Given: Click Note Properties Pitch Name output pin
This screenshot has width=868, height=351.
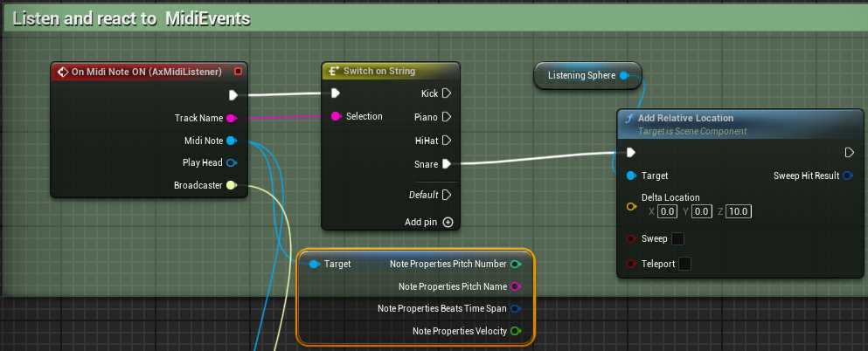Looking at the screenshot, I should point(516,286).
